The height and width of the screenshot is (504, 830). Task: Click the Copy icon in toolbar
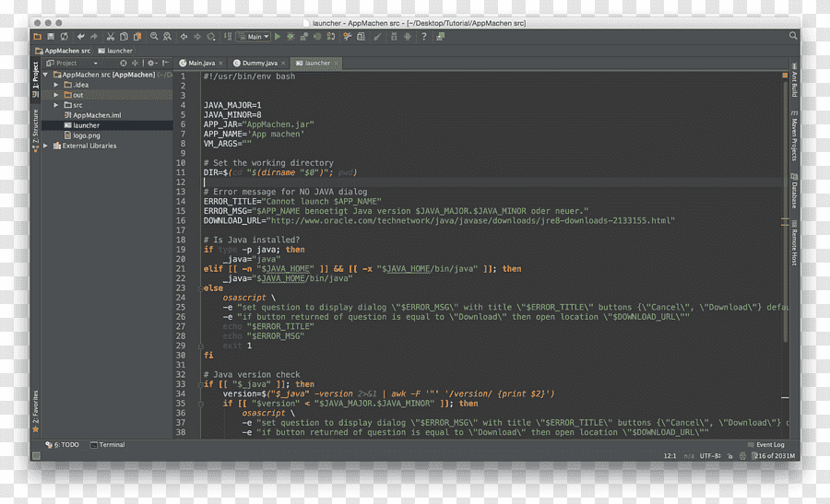pyautogui.click(x=124, y=37)
